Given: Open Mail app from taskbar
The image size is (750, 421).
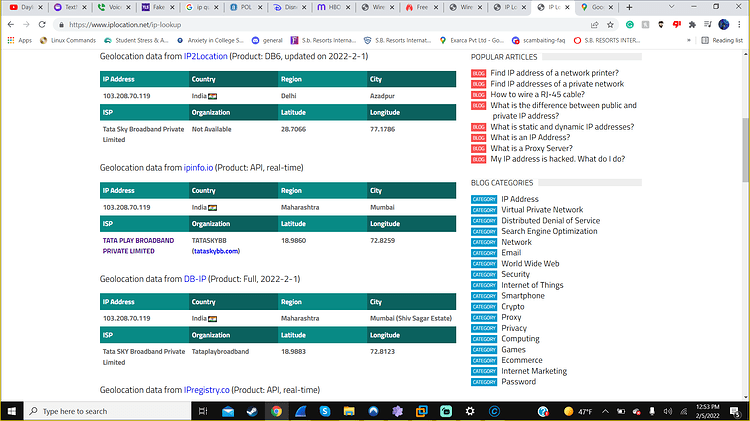Looking at the screenshot, I should point(228,411).
